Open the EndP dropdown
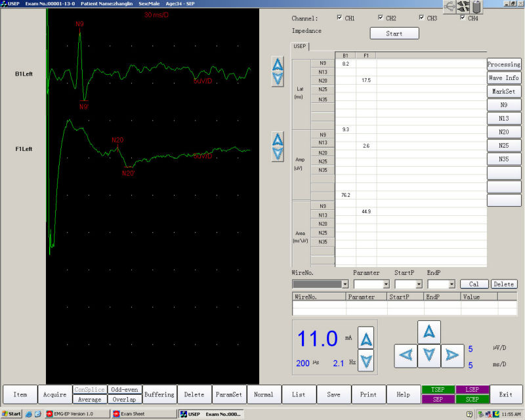 pyautogui.click(x=452, y=284)
